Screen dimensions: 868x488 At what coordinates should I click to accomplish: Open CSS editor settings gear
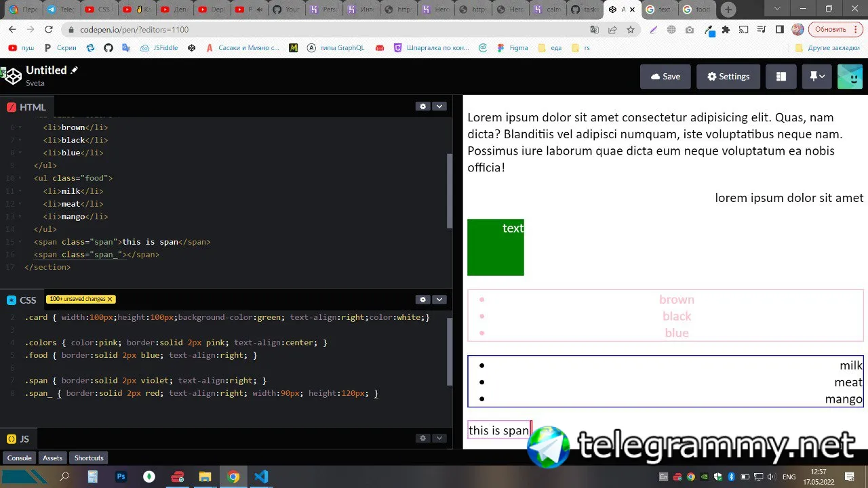click(x=423, y=300)
